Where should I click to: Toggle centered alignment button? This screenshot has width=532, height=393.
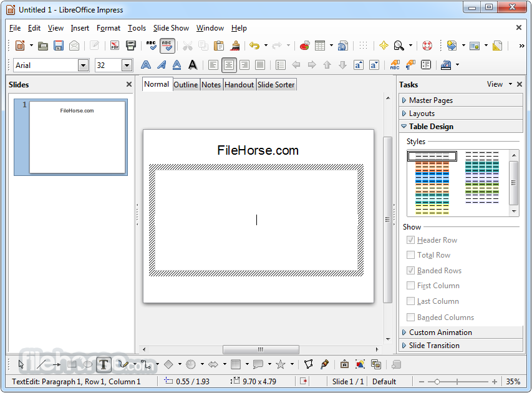[x=229, y=65]
